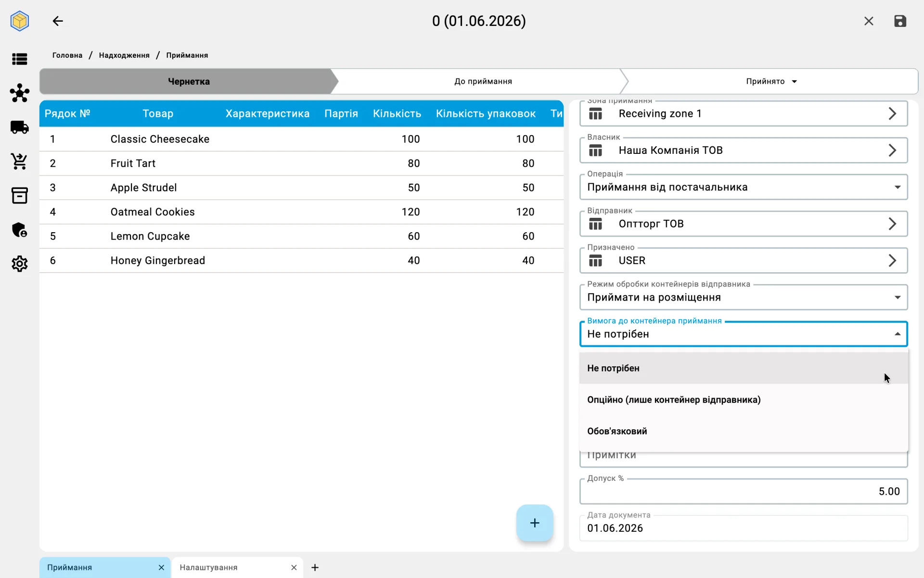This screenshot has width=924, height=578.
Task: Open Оптторг ТОВ chevron
Action: [892, 224]
